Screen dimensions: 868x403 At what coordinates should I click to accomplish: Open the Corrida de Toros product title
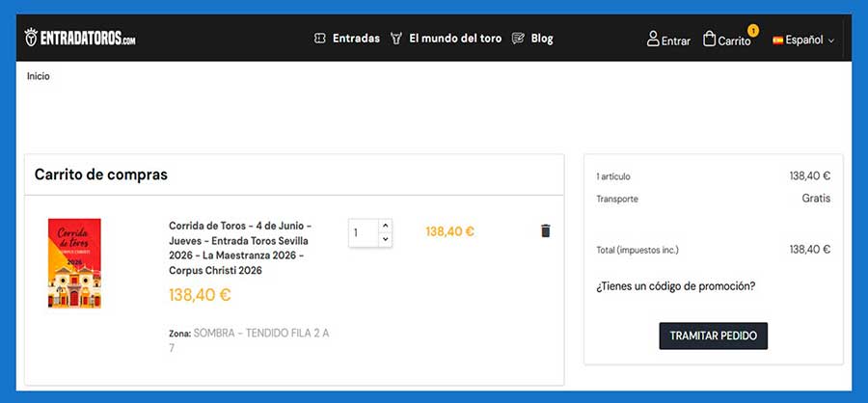click(x=240, y=248)
